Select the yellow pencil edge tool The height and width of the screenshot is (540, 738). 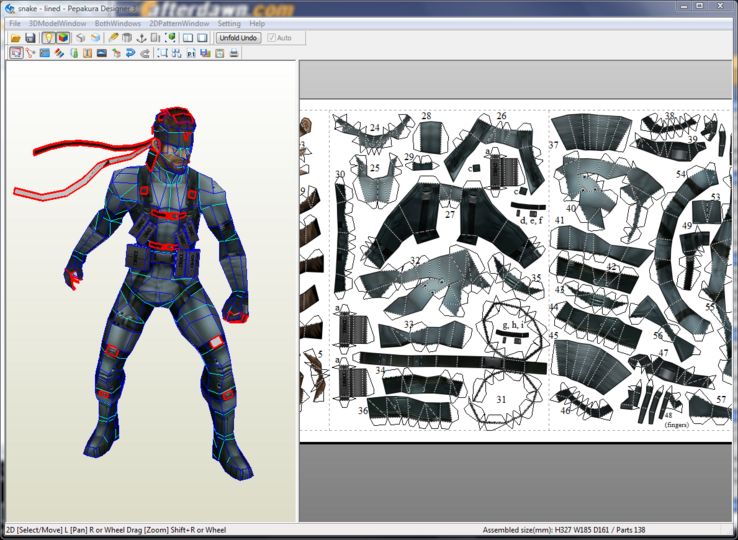pos(113,38)
